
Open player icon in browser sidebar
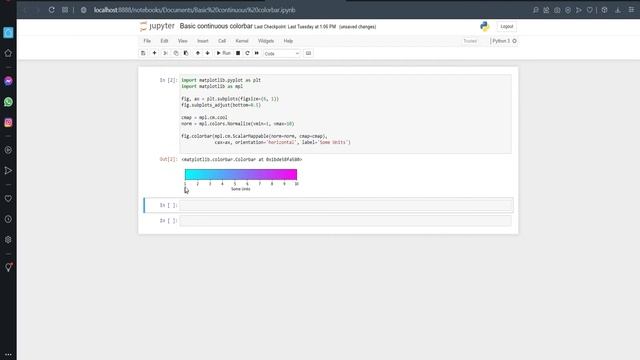click(x=8, y=150)
